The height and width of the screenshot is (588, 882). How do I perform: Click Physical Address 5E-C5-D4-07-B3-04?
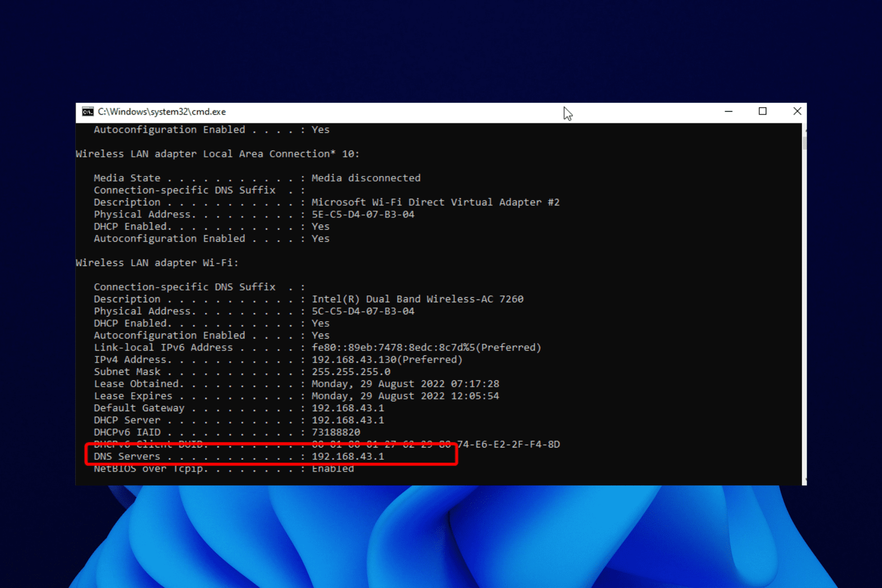363,215
